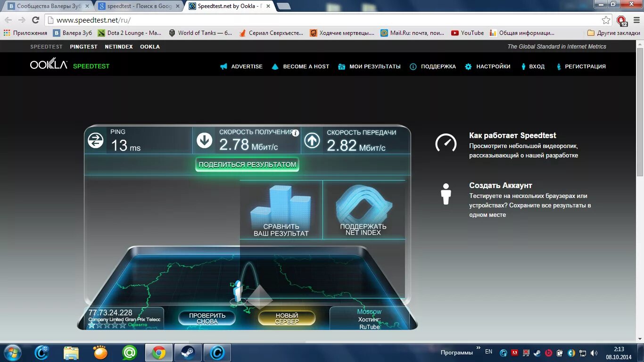
Task: Click the browser forward arrow
Action: (x=22, y=20)
